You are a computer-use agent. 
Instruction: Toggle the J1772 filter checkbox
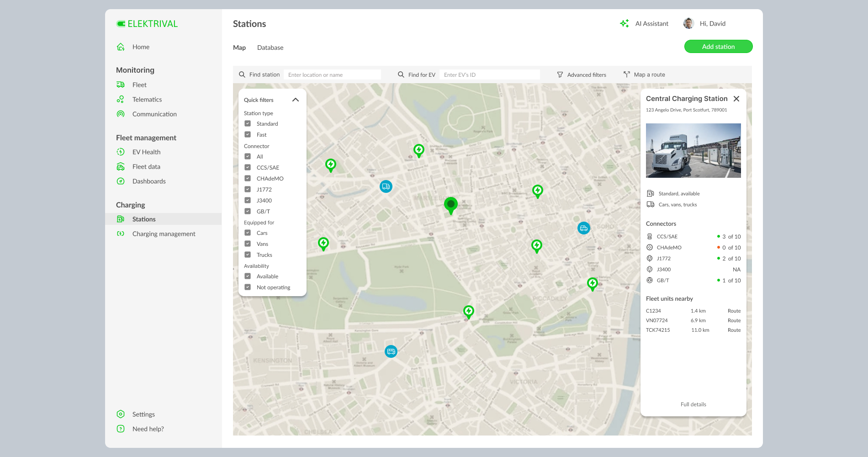click(x=248, y=189)
